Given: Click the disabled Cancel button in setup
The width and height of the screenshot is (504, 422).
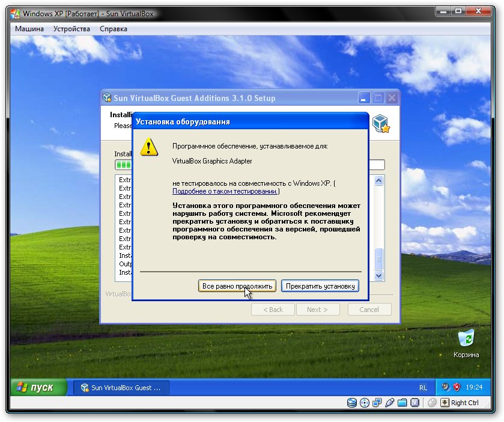Looking at the screenshot, I should pyautogui.click(x=369, y=310).
